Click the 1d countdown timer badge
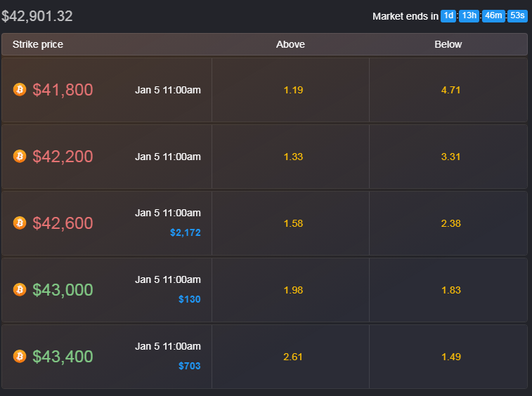This screenshot has width=532, height=396. click(448, 15)
